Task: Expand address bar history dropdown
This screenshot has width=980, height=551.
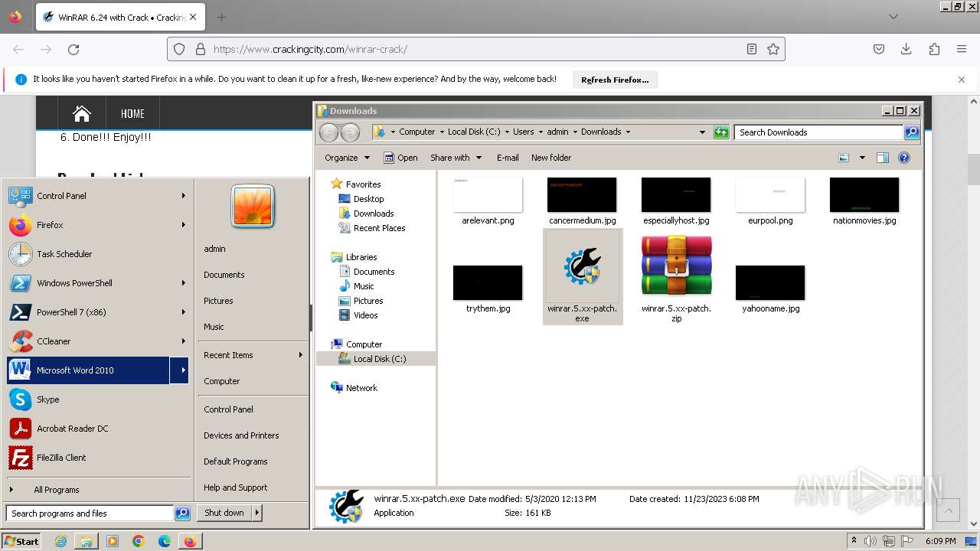Action: click(x=702, y=132)
